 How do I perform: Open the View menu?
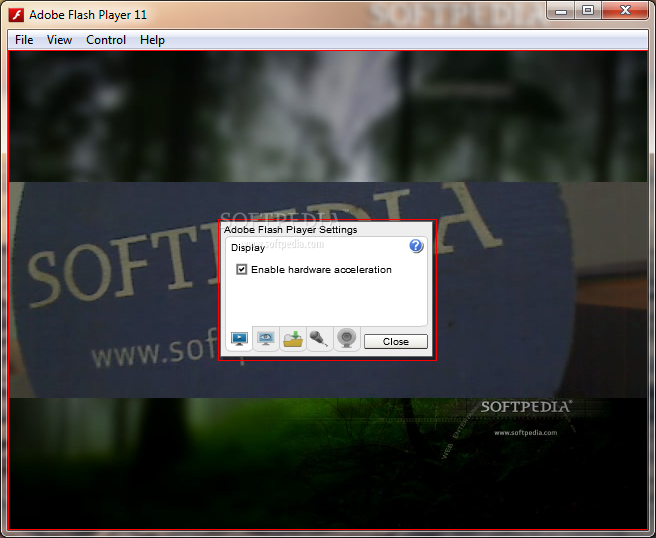(59, 40)
